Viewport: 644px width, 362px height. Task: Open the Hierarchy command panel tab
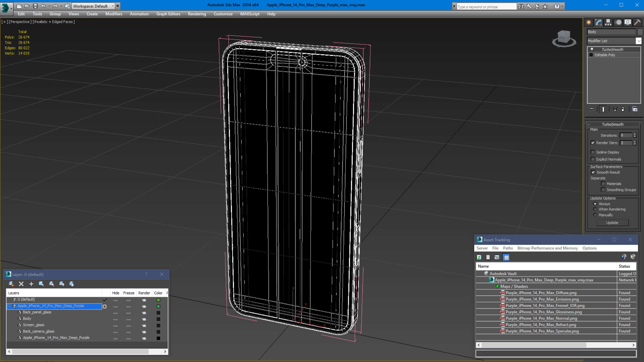(x=608, y=23)
